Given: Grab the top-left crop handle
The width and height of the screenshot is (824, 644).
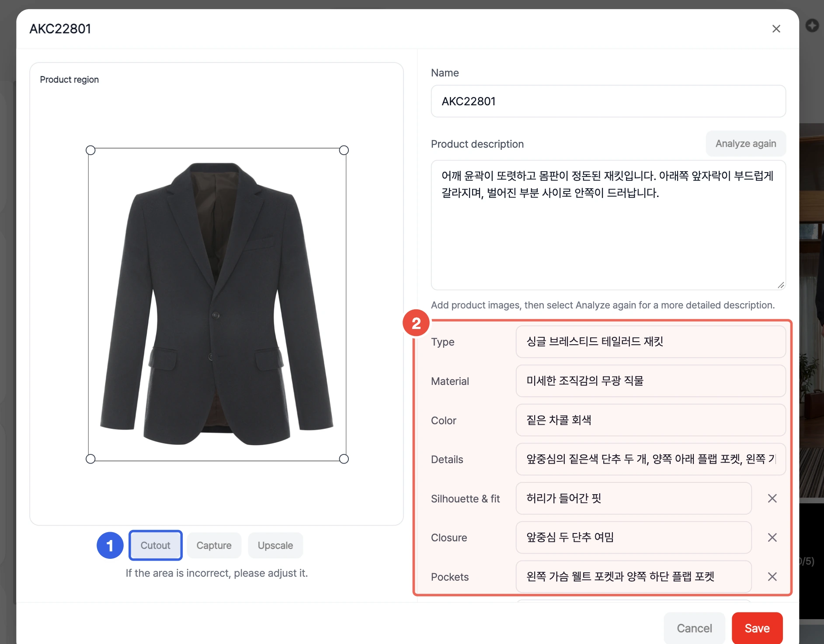Looking at the screenshot, I should point(90,150).
